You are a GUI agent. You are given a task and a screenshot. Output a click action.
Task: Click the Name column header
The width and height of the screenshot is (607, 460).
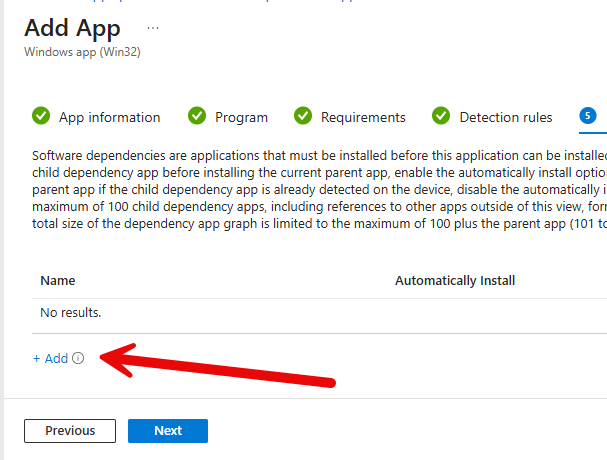click(58, 281)
